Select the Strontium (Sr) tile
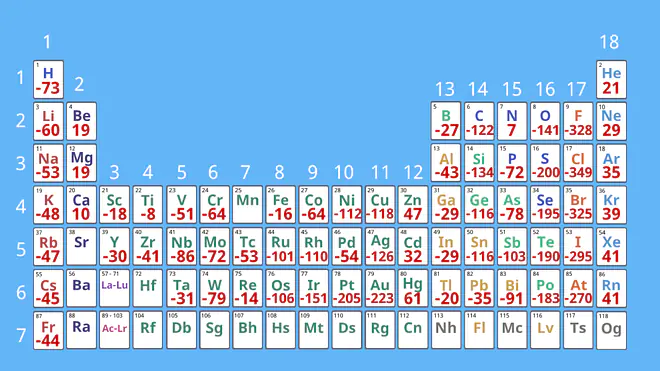Viewport: 660px width, 371px height. [x=81, y=247]
